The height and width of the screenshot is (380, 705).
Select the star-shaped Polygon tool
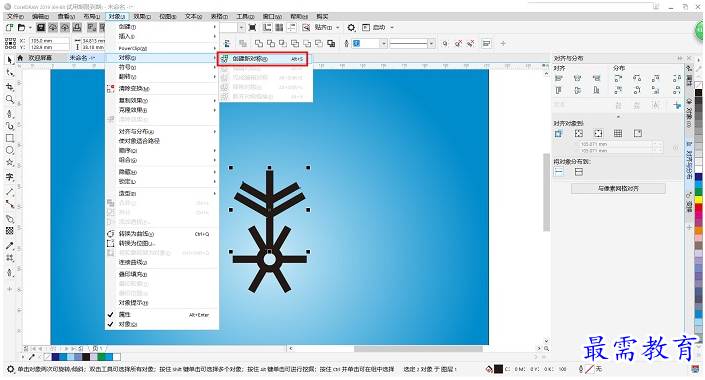tap(9, 162)
